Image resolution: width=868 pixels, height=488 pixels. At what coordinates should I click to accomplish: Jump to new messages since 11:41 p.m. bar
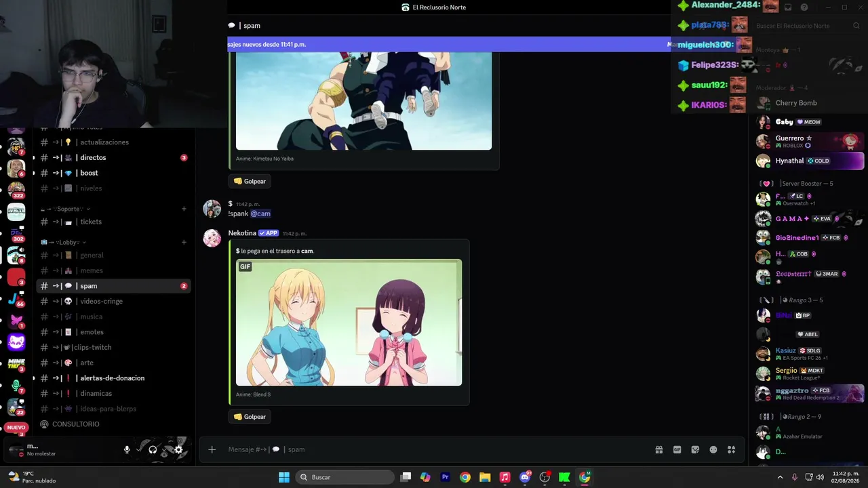coord(449,44)
